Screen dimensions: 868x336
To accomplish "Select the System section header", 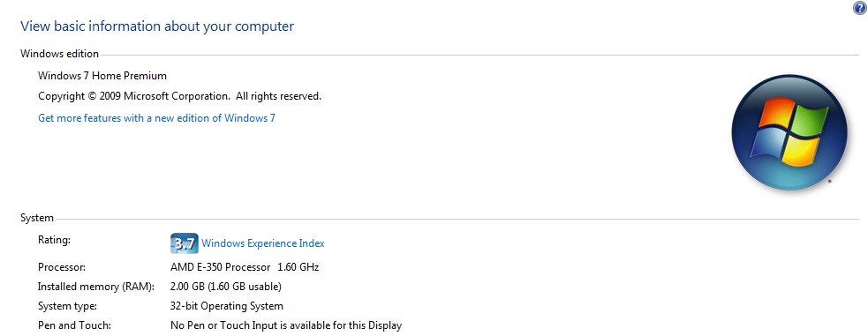I will pyautogui.click(x=37, y=218).
